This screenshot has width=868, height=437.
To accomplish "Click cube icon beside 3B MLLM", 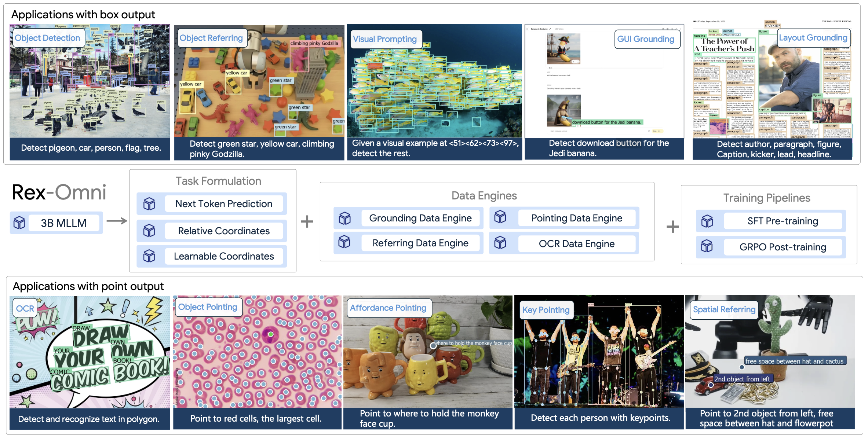I will (x=19, y=223).
